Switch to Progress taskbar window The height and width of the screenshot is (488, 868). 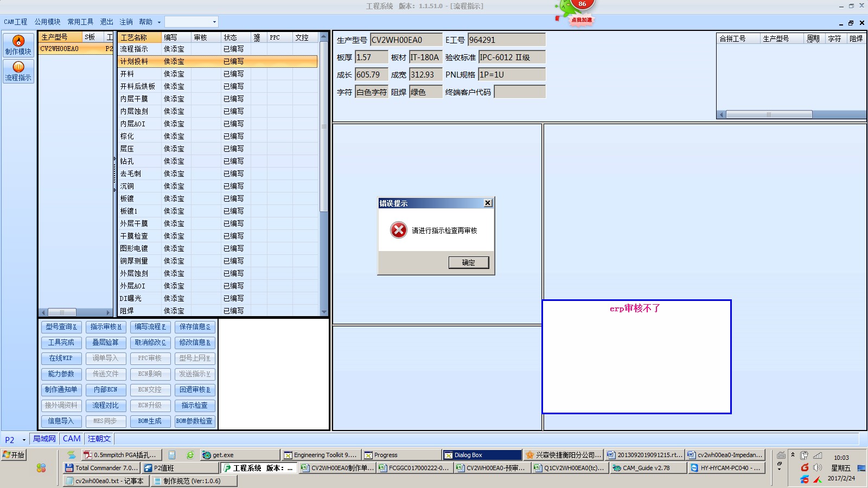click(401, 455)
